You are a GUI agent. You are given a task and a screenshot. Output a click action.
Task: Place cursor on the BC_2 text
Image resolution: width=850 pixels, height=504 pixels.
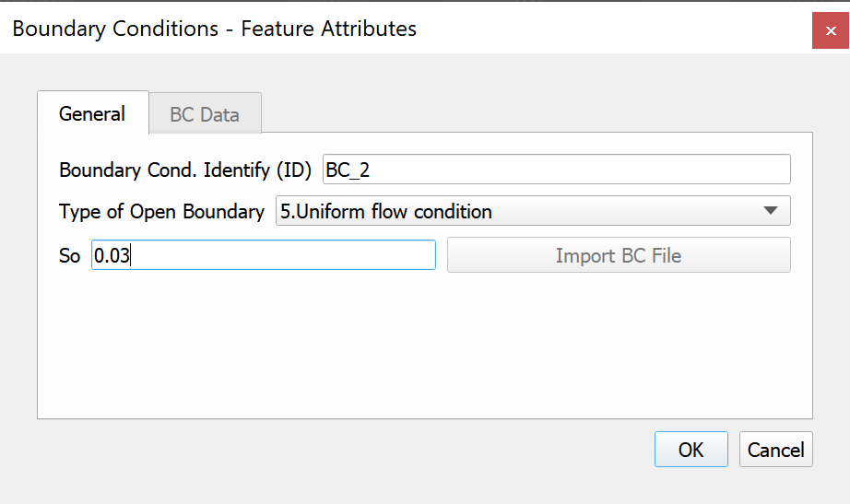click(x=348, y=170)
